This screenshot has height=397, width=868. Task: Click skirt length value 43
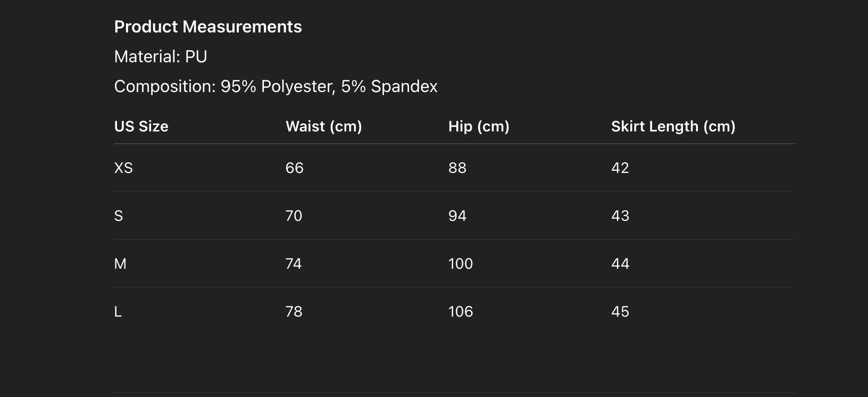(620, 216)
